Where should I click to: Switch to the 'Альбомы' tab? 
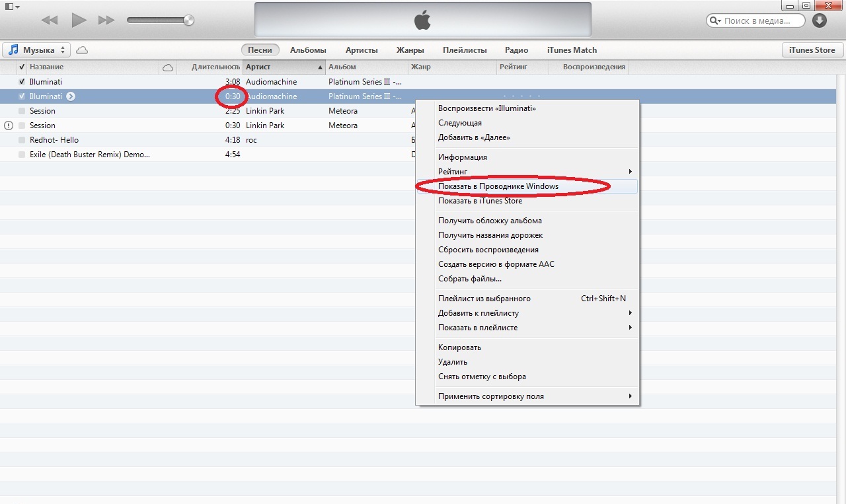(x=308, y=50)
